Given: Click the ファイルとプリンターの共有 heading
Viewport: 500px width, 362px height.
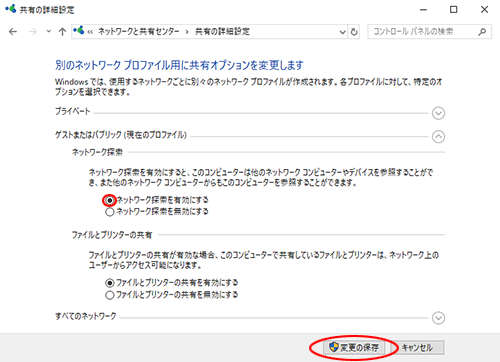Looking at the screenshot, I should [112, 235].
